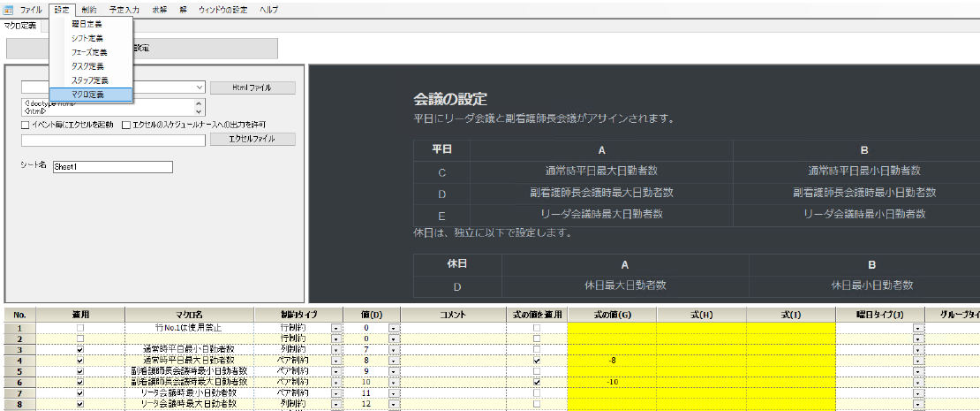Click the マクロ名 column header
980x411 pixels.
tap(189, 315)
